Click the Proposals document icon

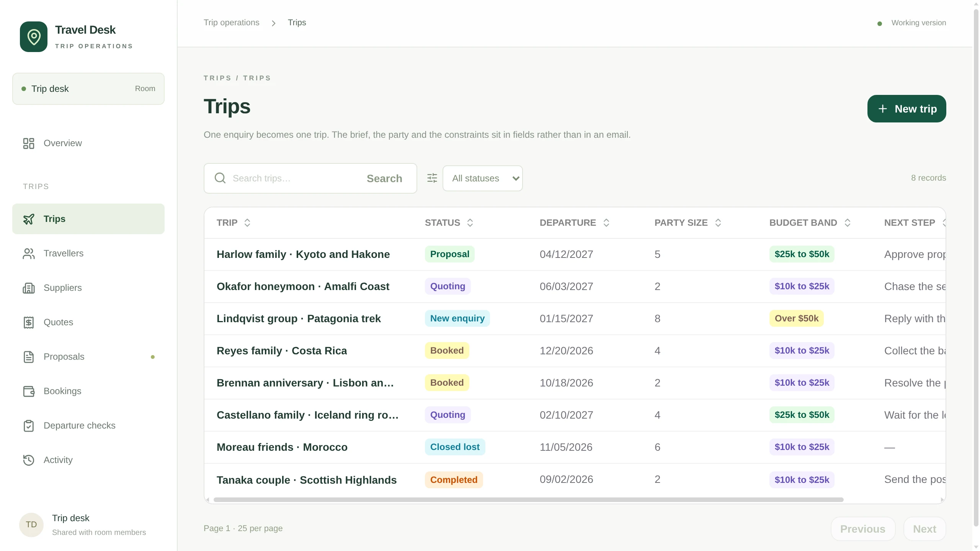(x=29, y=357)
